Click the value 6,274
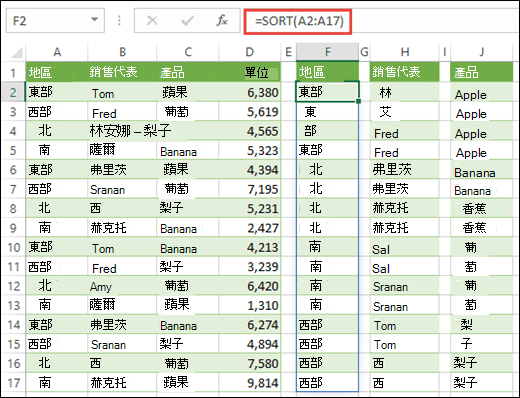520x398 pixels. tap(263, 325)
